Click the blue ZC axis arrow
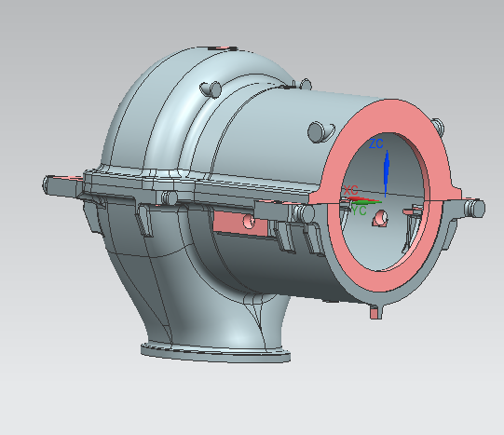504x435 pixels. [x=387, y=173]
